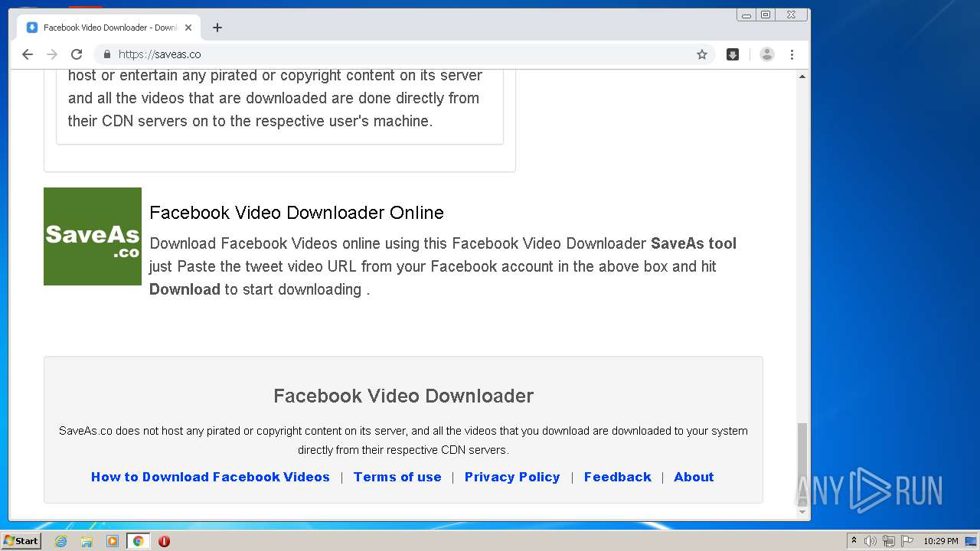Click the page scrollbar down arrow
980x551 pixels.
coord(802,513)
